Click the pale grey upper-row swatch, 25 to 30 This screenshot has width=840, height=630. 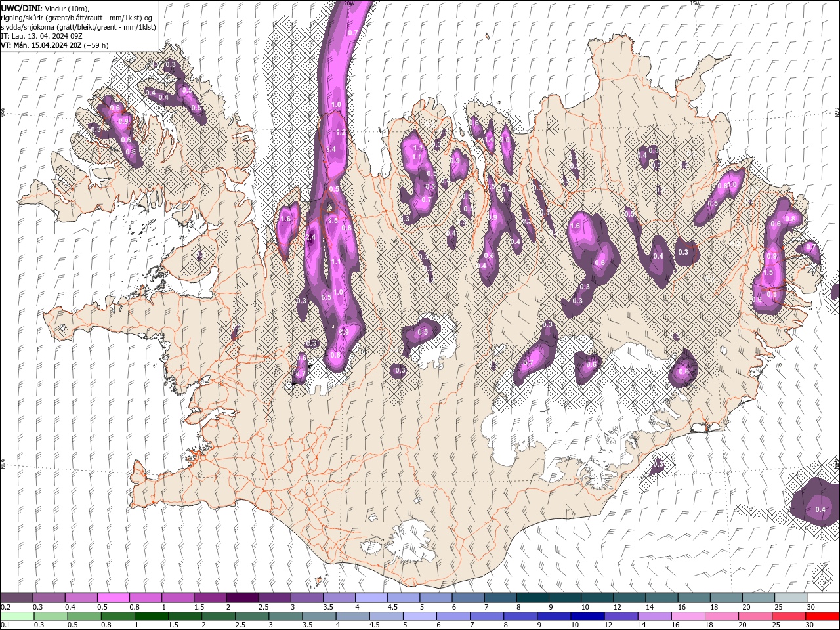[790, 598]
